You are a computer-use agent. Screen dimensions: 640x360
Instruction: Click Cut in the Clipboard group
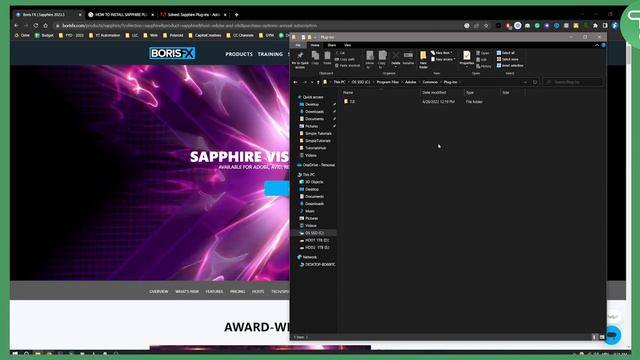pyautogui.click(x=340, y=53)
